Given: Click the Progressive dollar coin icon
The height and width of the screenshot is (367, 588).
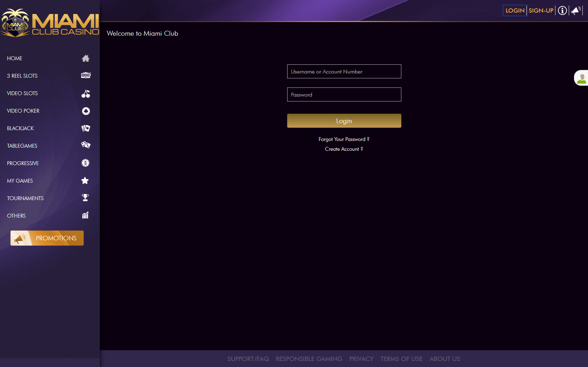Looking at the screenshot, I should tap(85, 163).
